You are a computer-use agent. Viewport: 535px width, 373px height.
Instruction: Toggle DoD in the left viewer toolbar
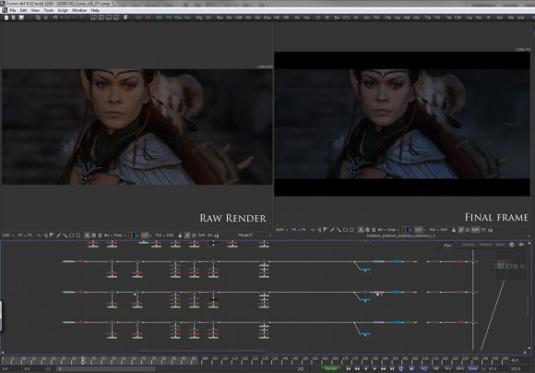click(170, 235)
